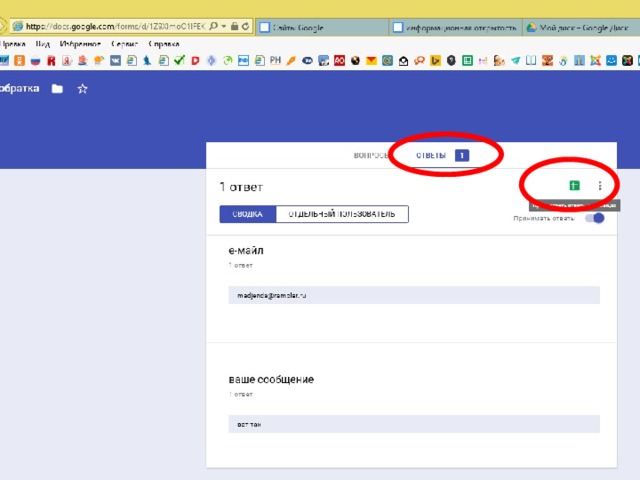This screenshot has width=640, height=480.
Task: Click the PH bookmark icon in favorites bar
Action: coord(275,61)
